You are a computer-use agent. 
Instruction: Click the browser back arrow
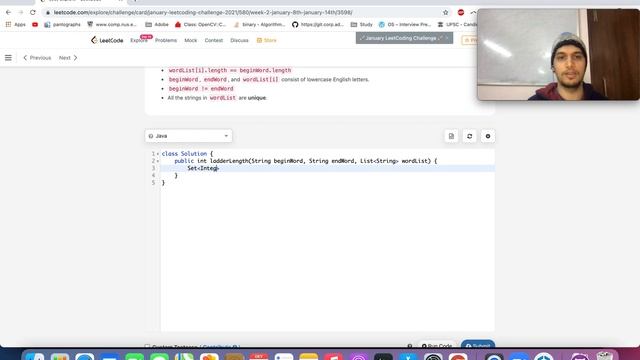tap(9, 13)
